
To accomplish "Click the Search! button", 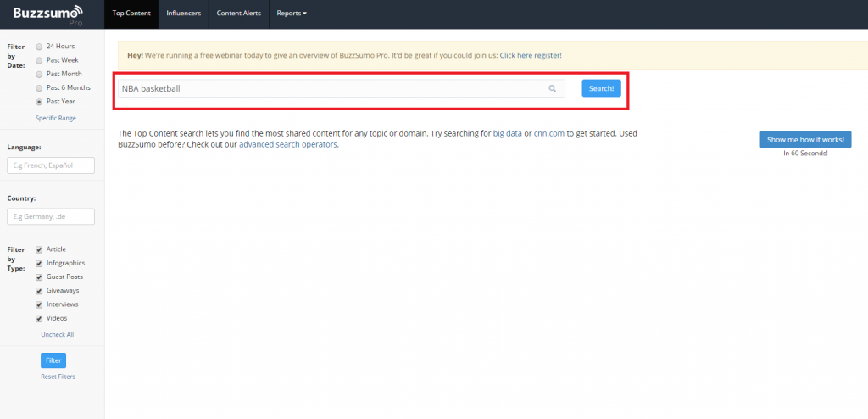I will 601,89.
